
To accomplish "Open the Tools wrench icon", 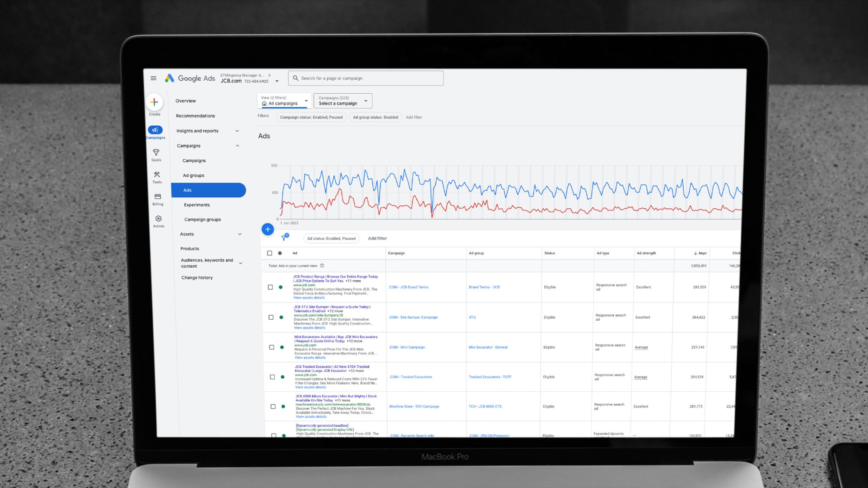I will (x=157, y=174).
